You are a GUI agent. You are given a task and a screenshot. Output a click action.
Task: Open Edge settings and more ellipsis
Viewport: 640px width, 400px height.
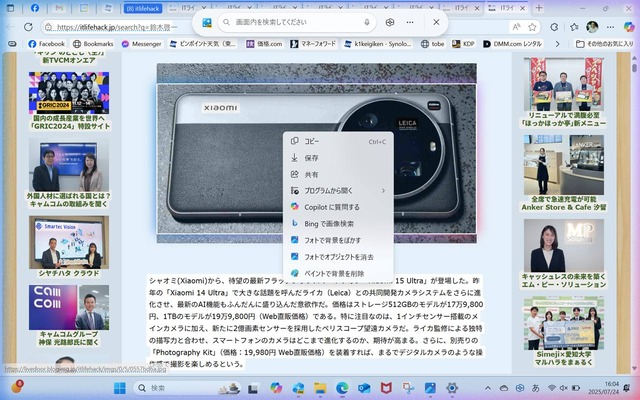click(x=610, y=27)
